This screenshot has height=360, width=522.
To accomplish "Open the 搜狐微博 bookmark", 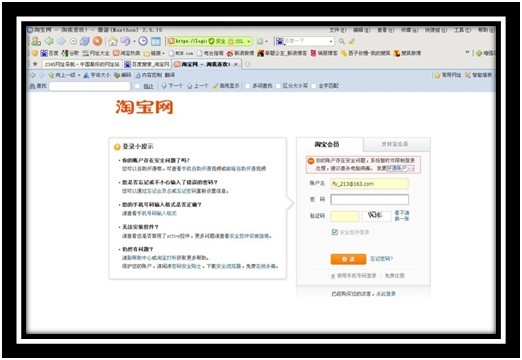I will [x=407, y=53].
